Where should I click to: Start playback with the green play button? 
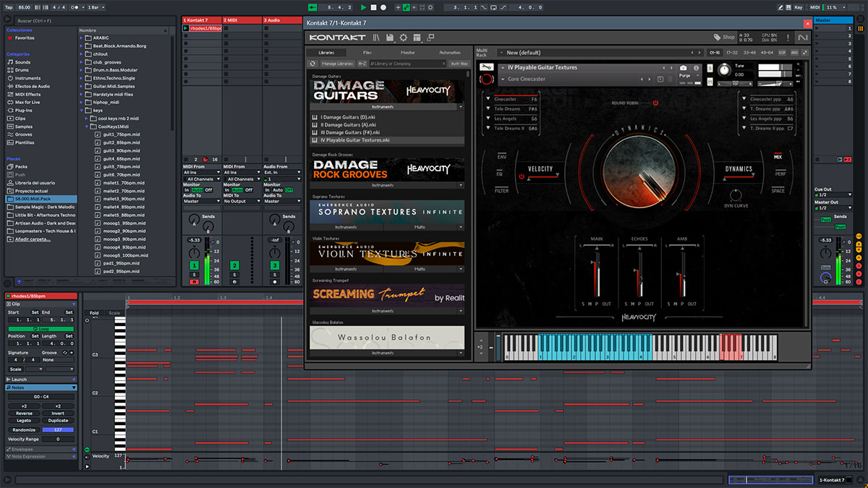coord(364,7)
